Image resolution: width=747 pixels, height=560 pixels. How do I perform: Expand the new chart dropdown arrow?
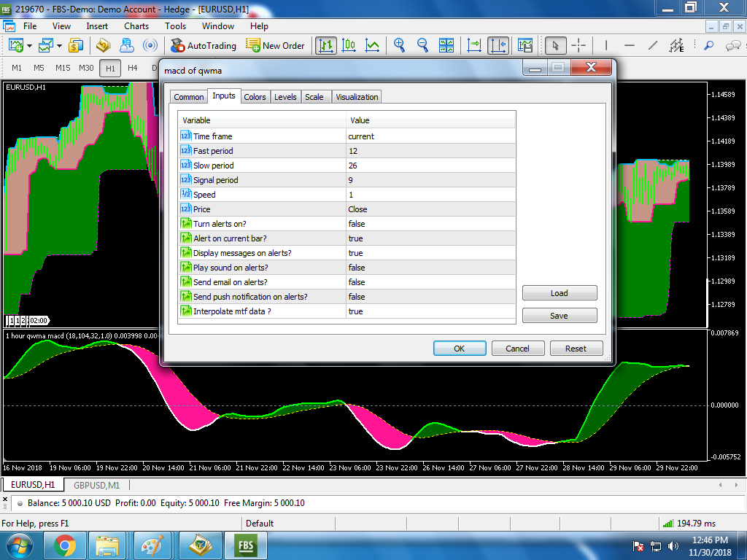pyautogui.click(x=29, y=46)
